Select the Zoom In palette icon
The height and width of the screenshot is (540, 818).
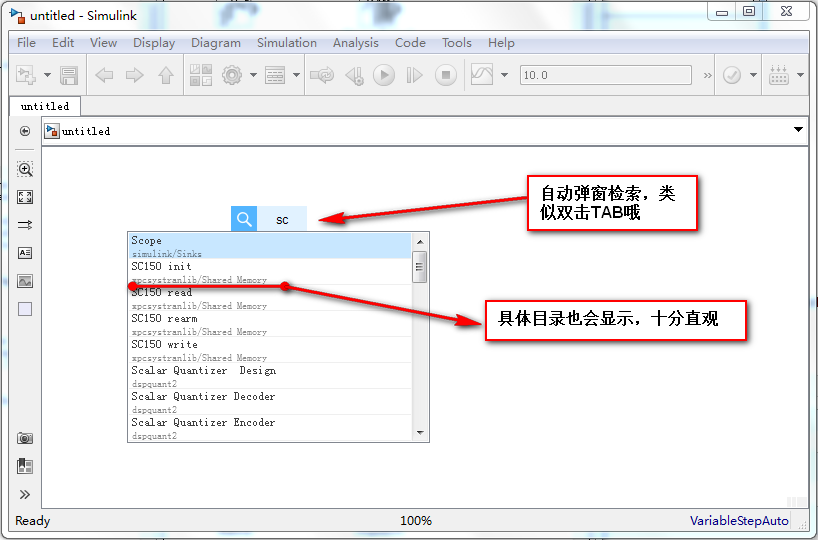click(x=25, y=169)
